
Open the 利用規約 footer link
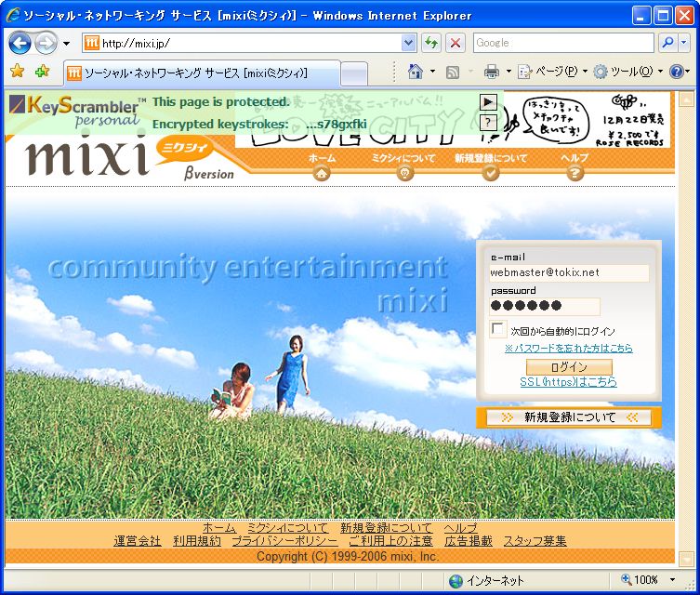click(197, 541)
